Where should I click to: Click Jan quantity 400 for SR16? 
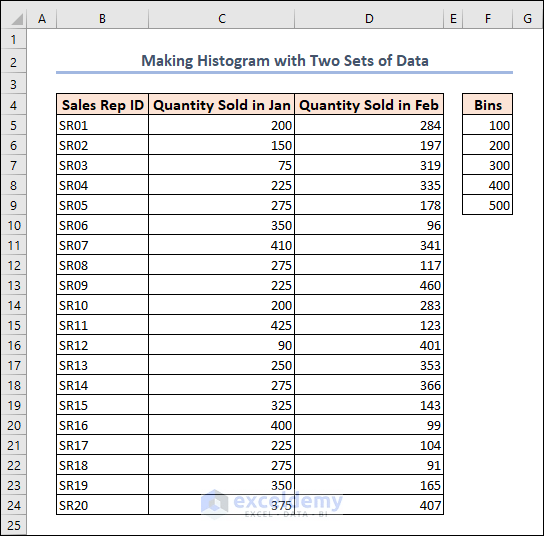point(221,425)
